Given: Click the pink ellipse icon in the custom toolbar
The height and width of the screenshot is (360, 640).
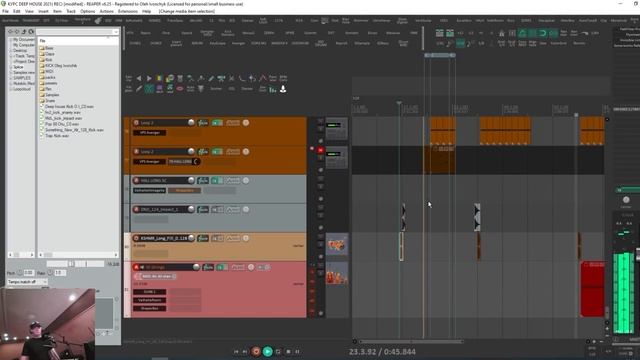Looking at the screenshot, I should tap(180, 89).
